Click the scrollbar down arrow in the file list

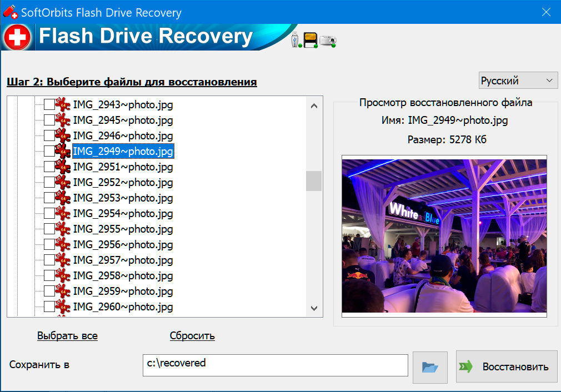coord(313,309)
